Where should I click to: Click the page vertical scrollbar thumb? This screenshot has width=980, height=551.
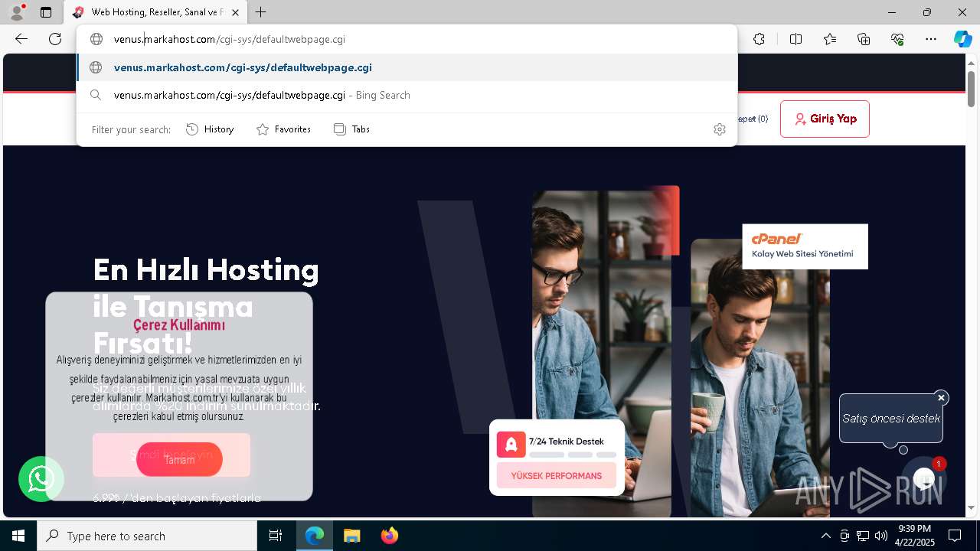(x=971, y=89)
